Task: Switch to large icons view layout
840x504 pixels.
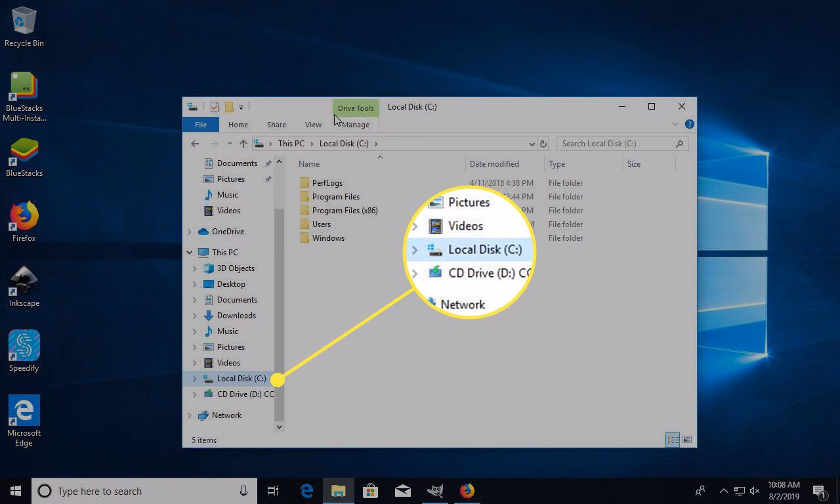Action: 687,440
